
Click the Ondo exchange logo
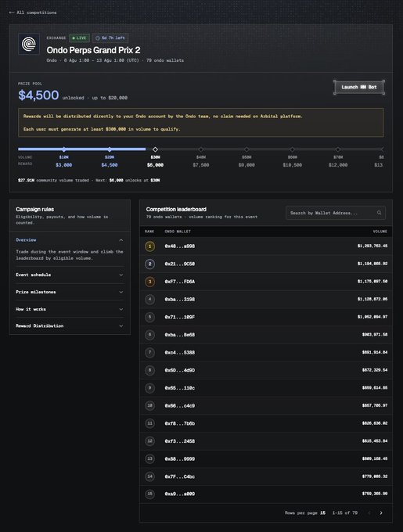click(29, 44)
